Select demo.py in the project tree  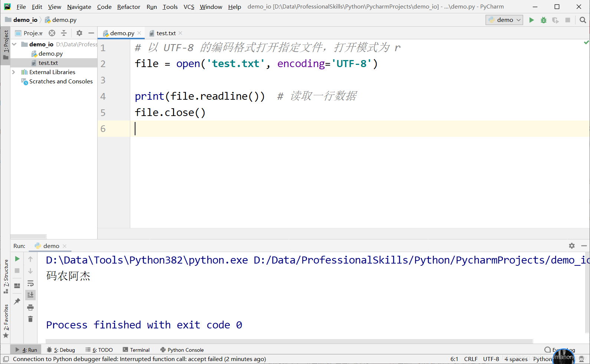pyautogui.click(x=50, y=53)
